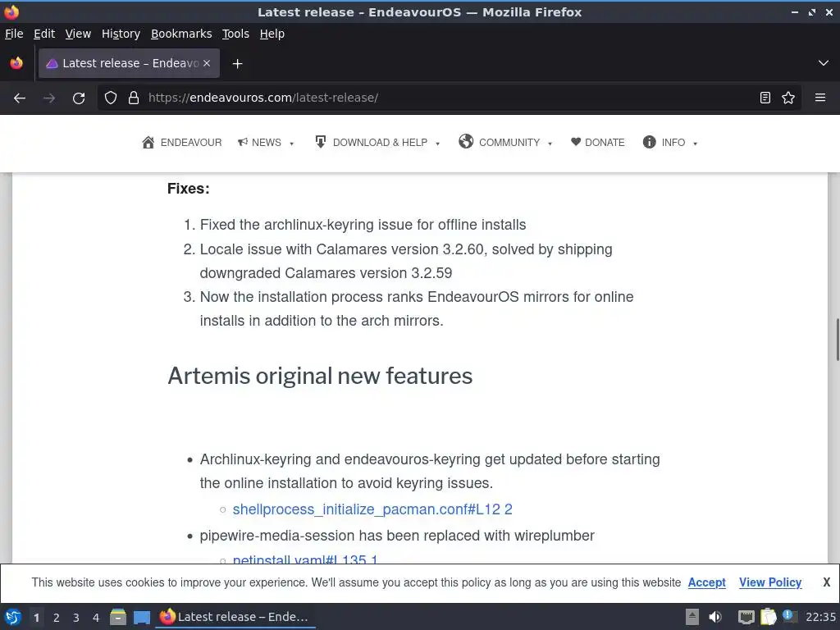Open the View Policy link
The width and height of the screenshot is (840, 630).
click(x=769, y=582)
